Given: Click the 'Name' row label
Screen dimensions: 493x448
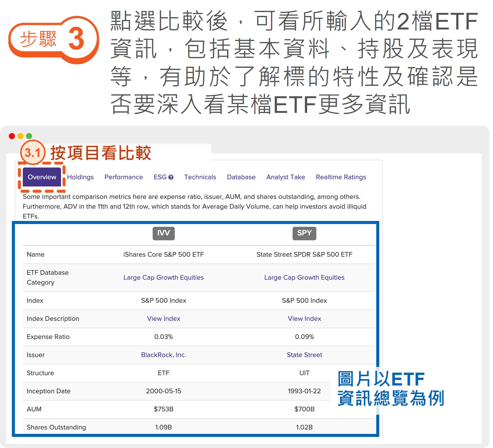Looking at the screenshot, I should 36,254.
